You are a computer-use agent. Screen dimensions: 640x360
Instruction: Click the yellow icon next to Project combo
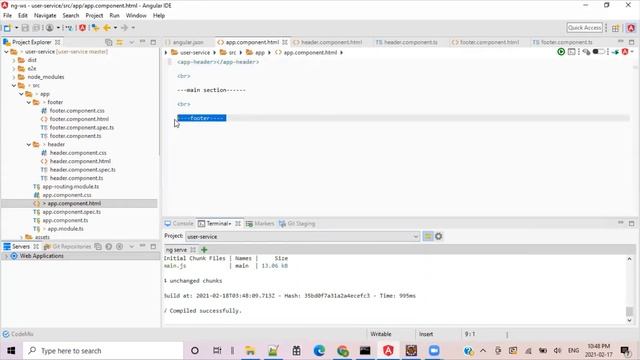[x=428, y=236]
